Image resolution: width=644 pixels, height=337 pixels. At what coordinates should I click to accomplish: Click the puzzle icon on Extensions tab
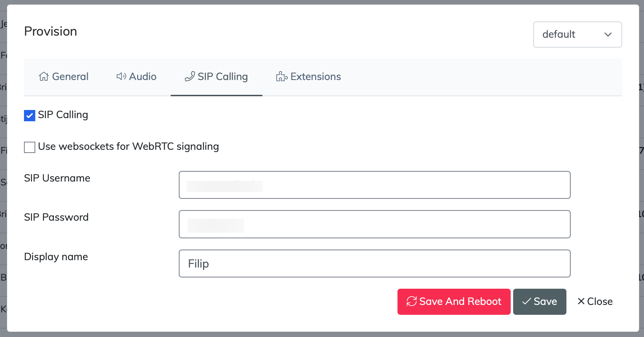[x=282, y=76]
